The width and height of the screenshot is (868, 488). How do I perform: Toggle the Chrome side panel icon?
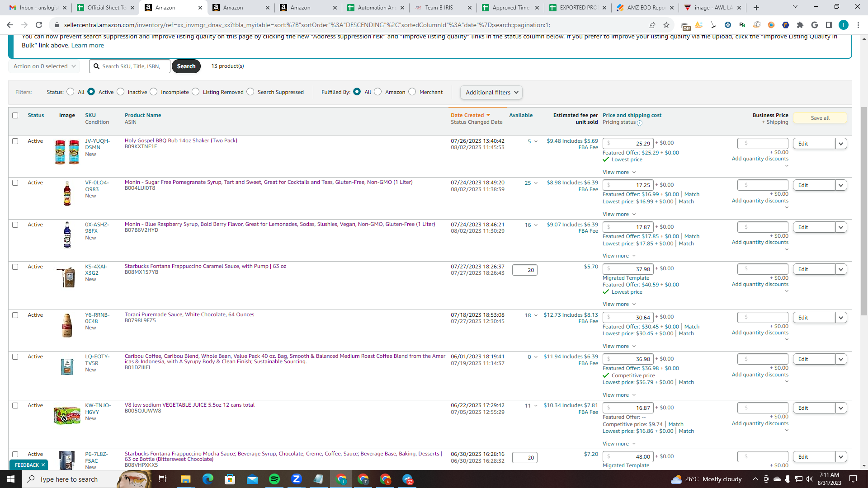point(829,25)
